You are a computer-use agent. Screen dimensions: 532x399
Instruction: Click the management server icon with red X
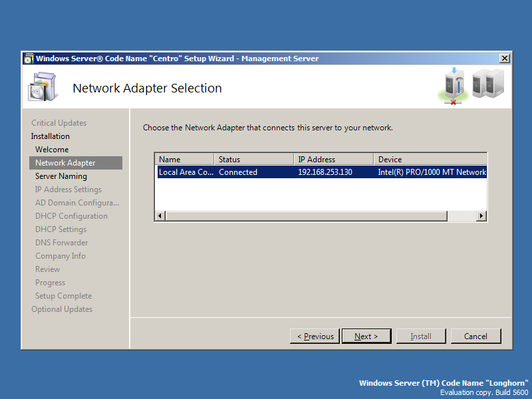tap(454, 86)
